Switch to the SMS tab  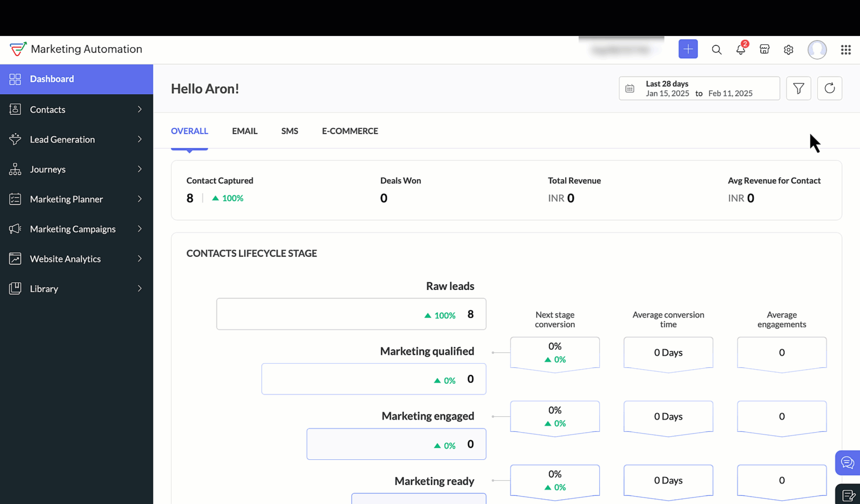(289, 131)
